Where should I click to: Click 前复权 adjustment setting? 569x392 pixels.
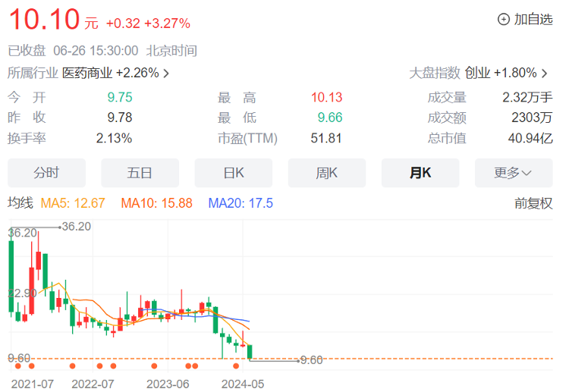533,203
